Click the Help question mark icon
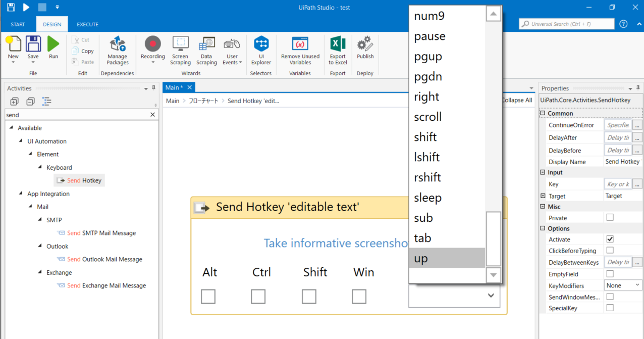Viewport: 644px width, 339px height. pos(623,24)
